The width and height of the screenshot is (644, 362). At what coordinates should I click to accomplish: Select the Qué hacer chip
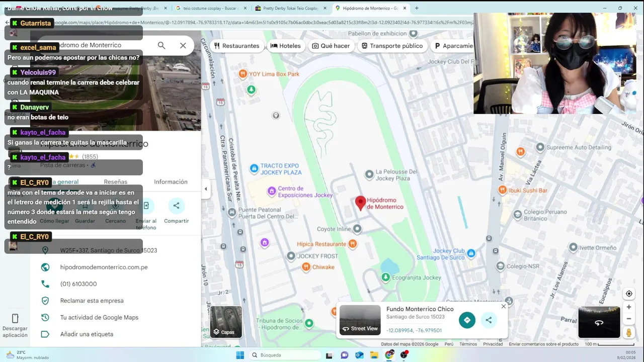(x=331, y=46)
